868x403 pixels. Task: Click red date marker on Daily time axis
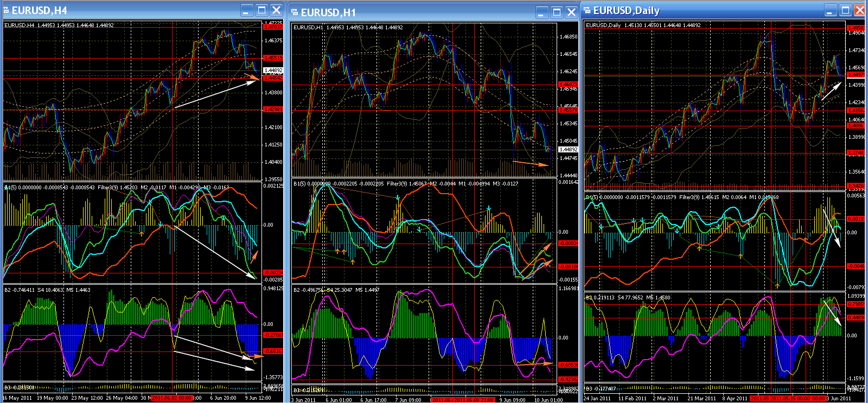pos(788,398)
